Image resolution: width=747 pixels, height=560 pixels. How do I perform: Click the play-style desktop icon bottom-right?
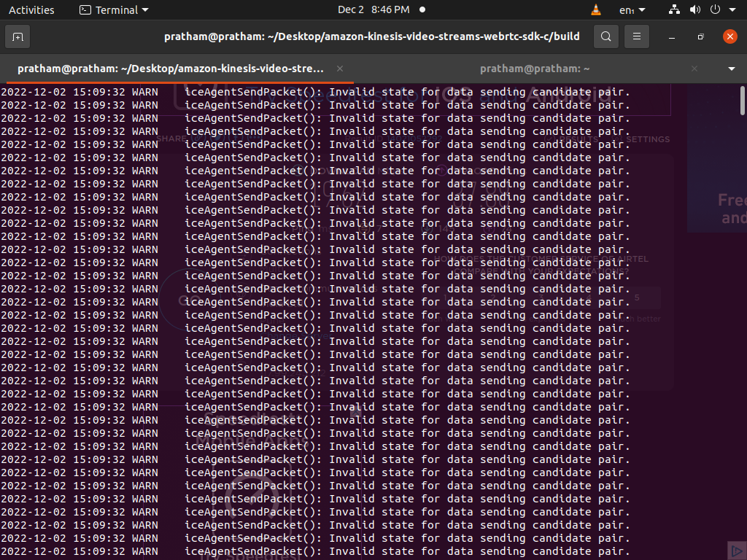pos(736,551)
